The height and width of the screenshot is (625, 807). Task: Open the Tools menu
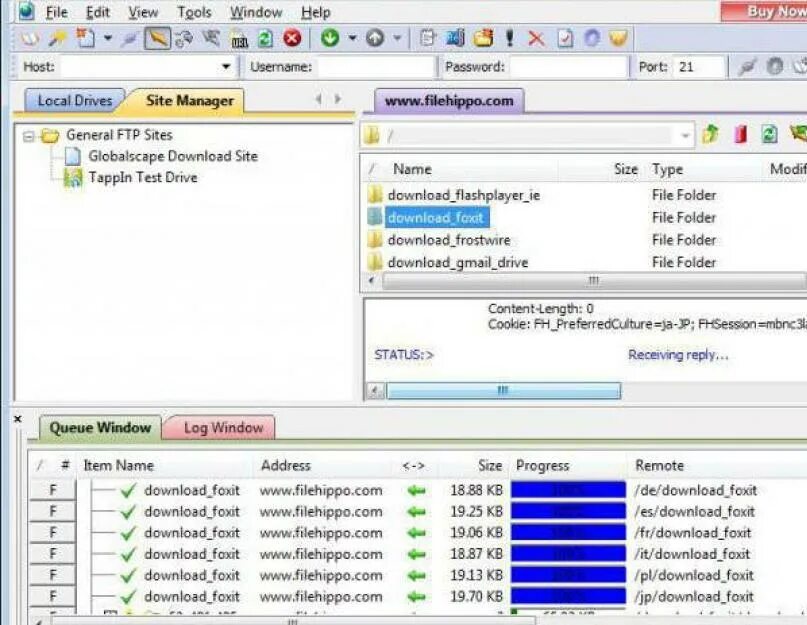click(x=194, y=12)
